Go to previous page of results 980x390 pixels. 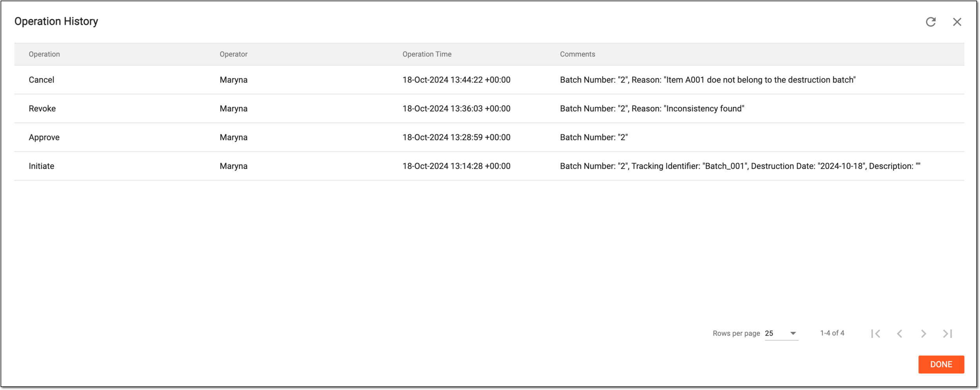pos(900,334)
